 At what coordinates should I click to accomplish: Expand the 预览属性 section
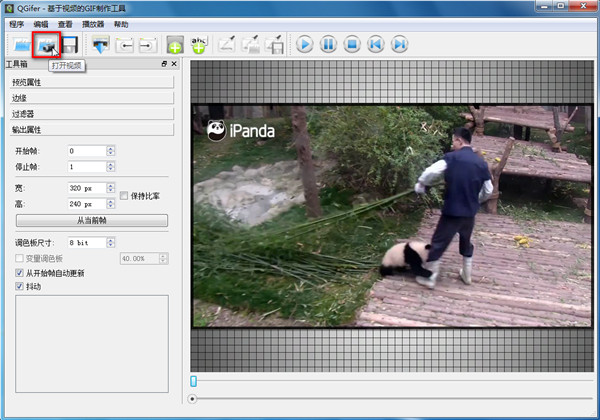91,83
